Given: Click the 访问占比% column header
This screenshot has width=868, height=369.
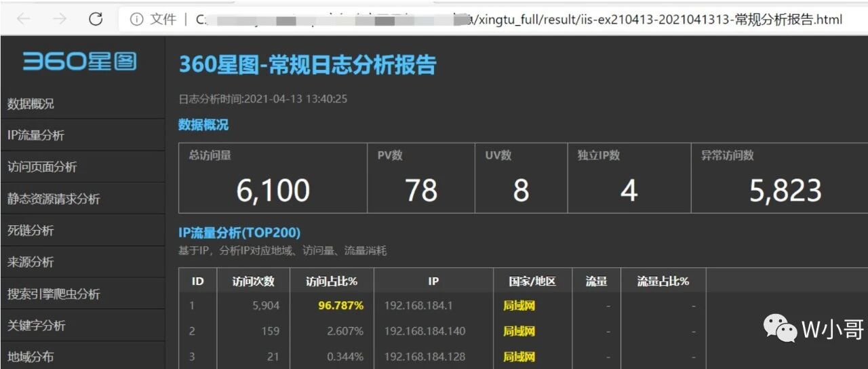Looking at the screenshot, I should pyautogui.click(x=332, y=281).
